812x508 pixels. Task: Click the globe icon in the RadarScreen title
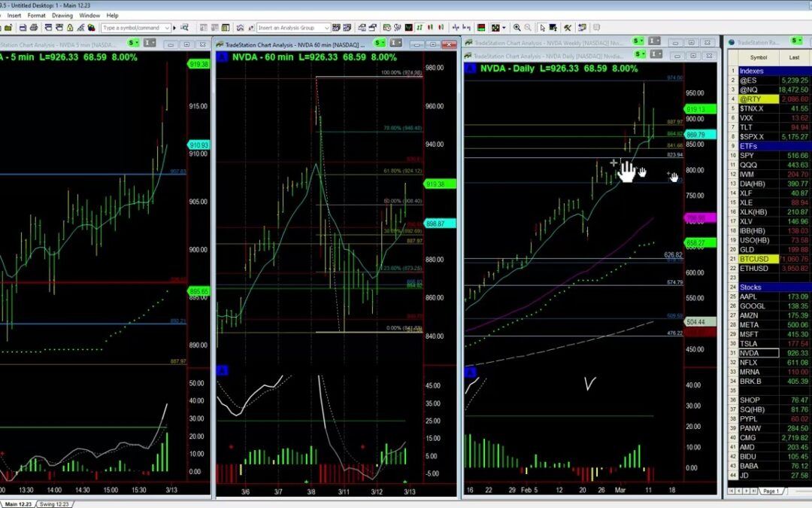pyautogui.click(x=732, y=42)
